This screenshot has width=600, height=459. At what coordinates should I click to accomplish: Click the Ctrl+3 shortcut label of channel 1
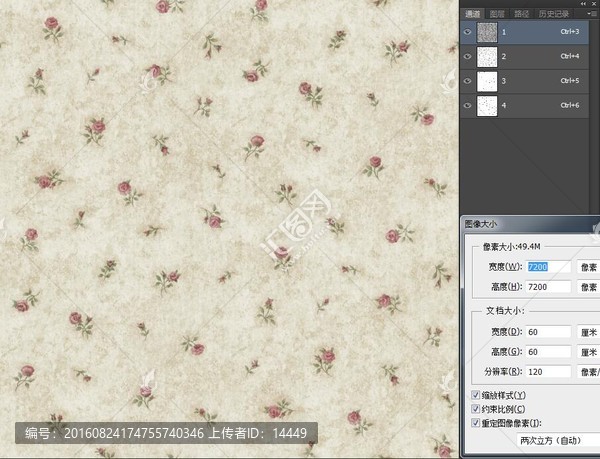tap(570, 32)
